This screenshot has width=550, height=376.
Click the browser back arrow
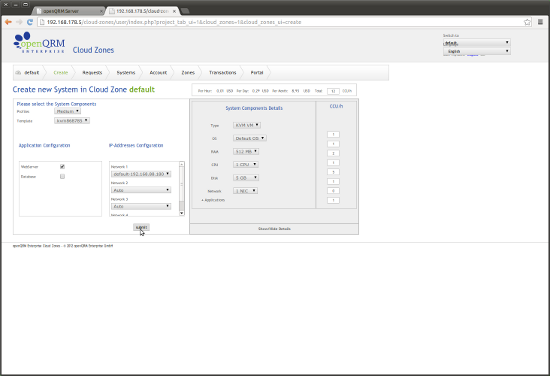8,22
